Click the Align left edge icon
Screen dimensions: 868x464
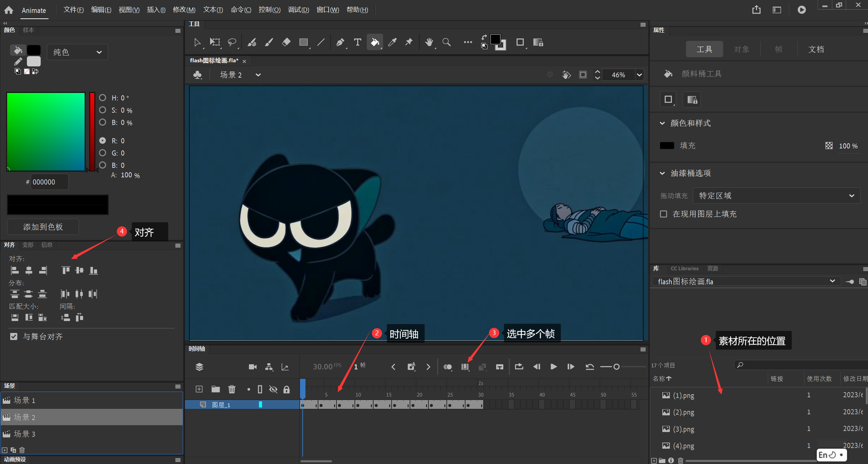click(x=15, y=270)
